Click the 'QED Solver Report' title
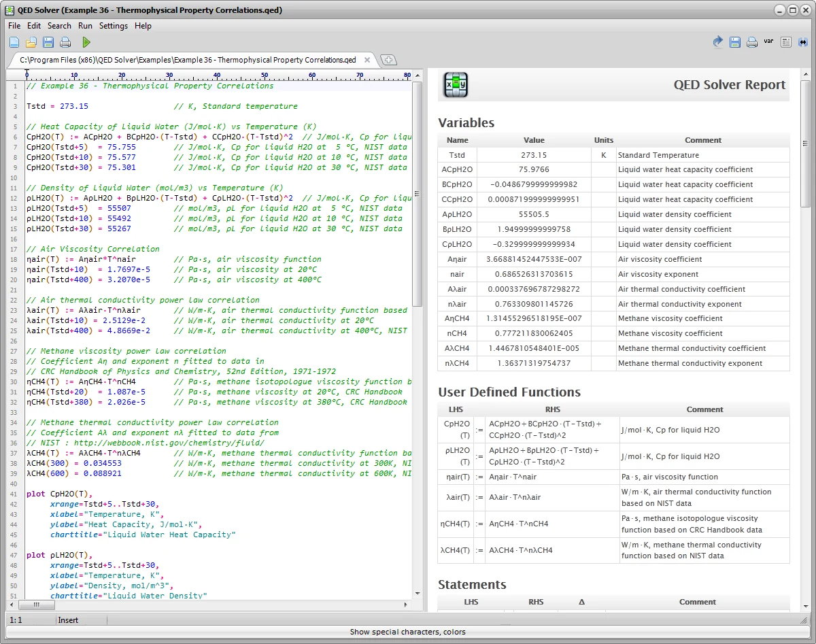Screen dimensions: 816x644 tap(729, 85)
